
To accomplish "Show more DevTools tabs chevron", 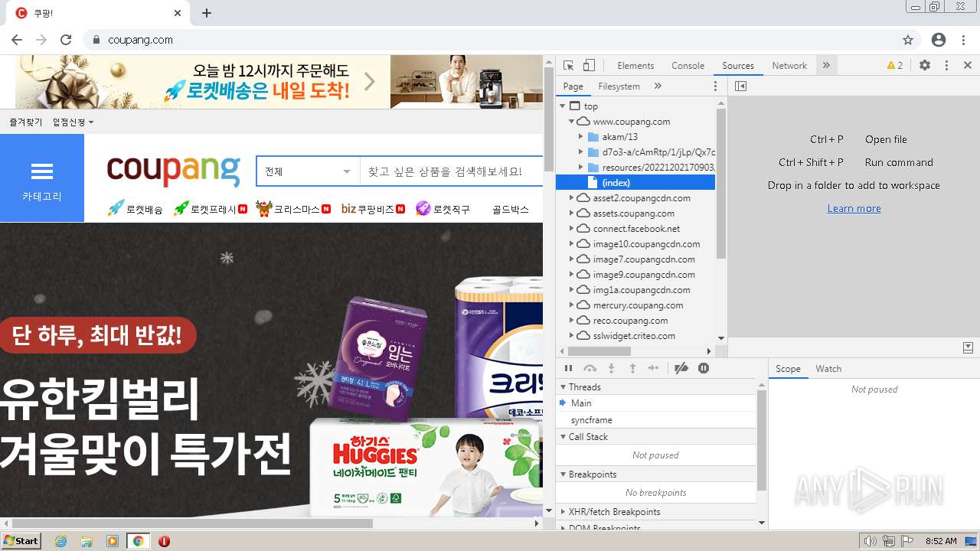I will tap(826, 66).
